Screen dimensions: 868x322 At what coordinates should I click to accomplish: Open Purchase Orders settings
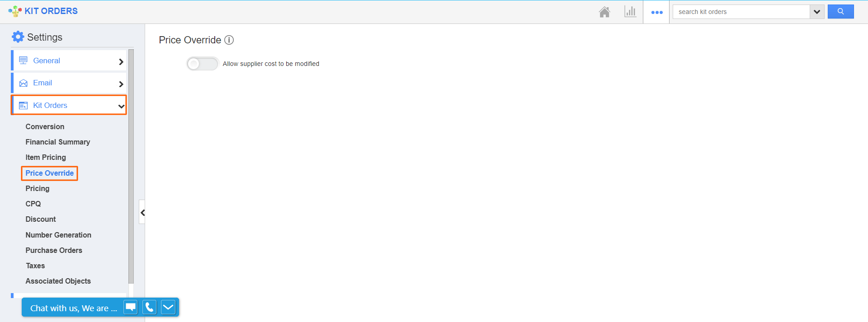[54, 250]
